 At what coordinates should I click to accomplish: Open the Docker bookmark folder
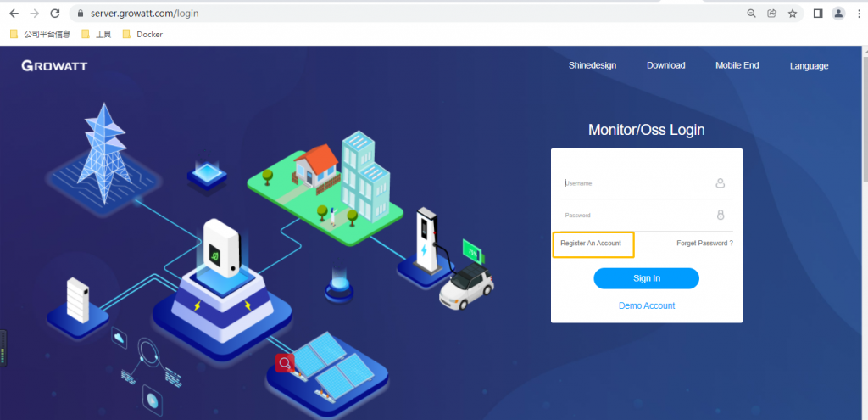click(142, 34)
